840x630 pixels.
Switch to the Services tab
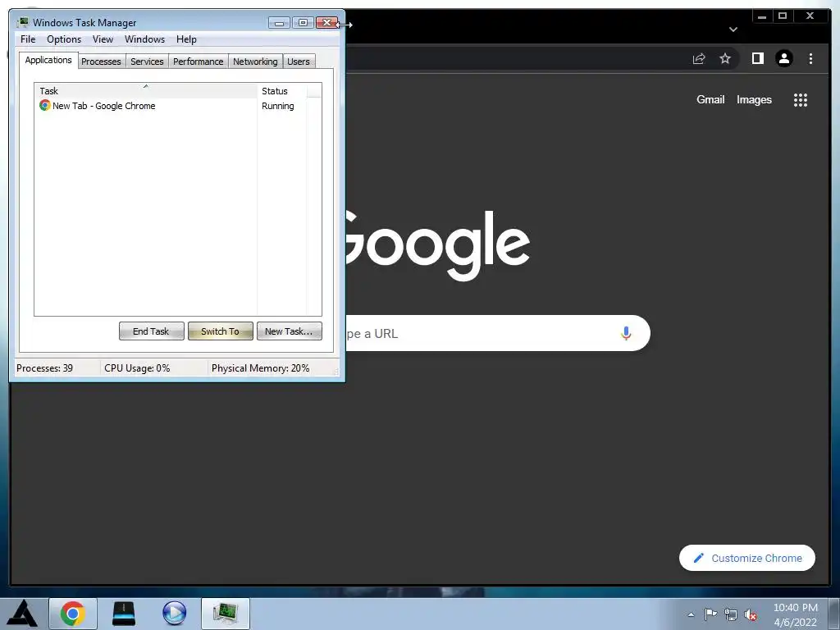point(148,62)
